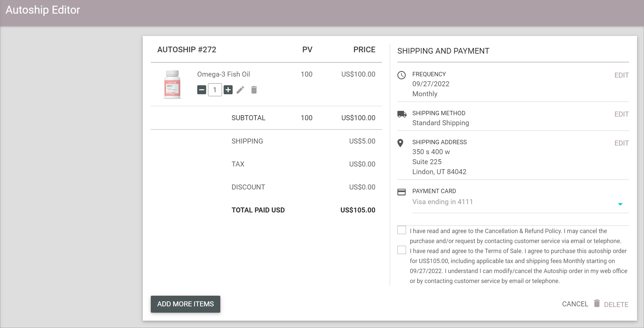Check the Terms of Sale agreement box
644x328 pixels.
click(x=402, y=250)
